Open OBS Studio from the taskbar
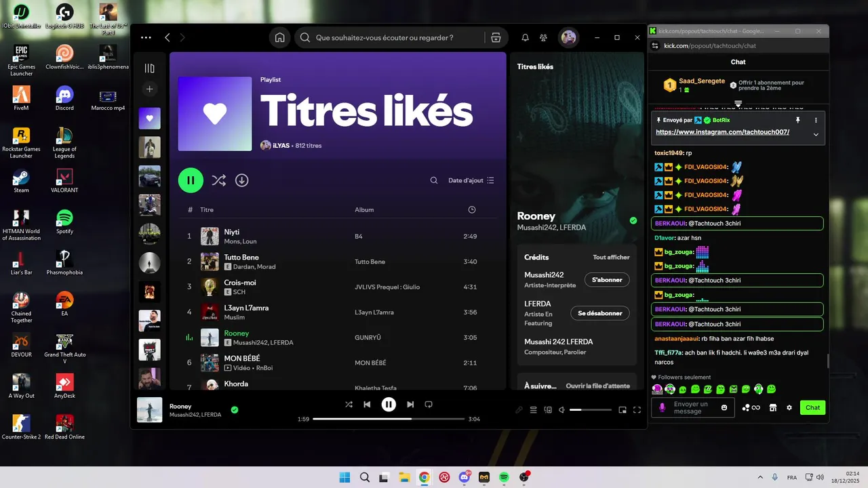868x488 pixels. coord(524,477)
